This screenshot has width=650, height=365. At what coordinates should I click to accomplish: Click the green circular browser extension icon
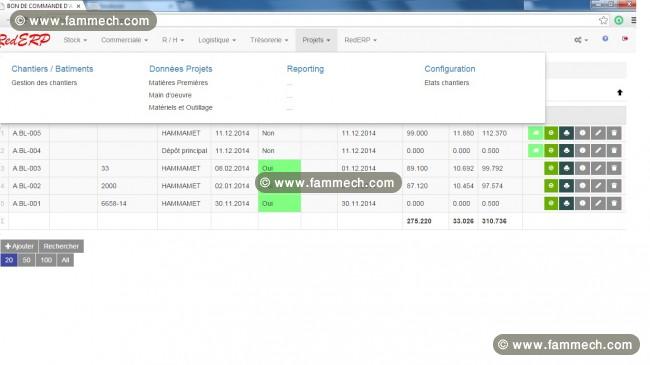coord(619,20)
